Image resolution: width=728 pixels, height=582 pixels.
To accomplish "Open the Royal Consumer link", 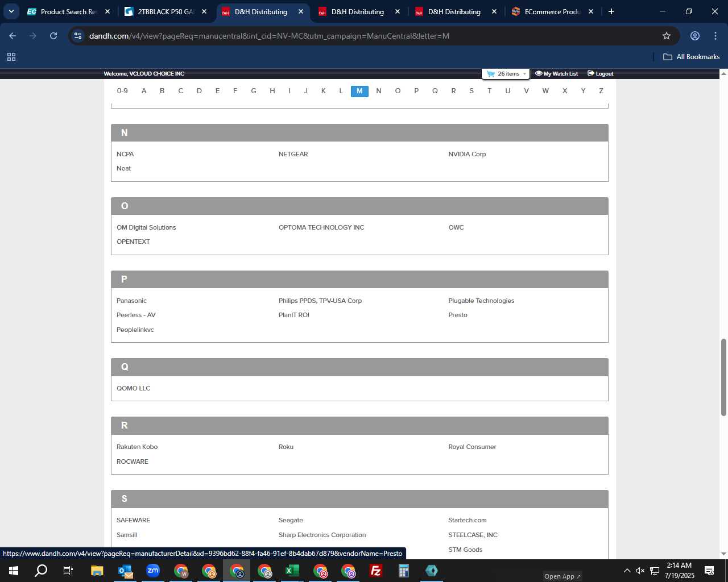I will (x=472, y=447).
